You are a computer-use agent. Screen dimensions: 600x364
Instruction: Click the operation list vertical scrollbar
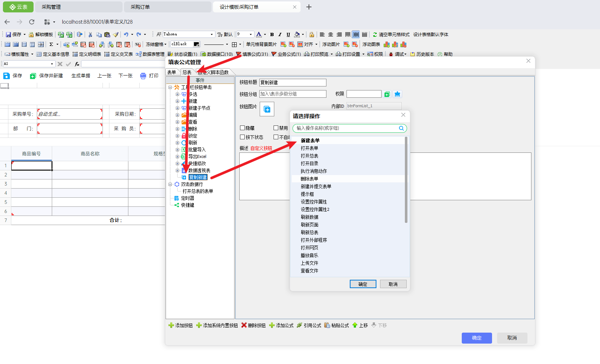click(x=406, y=180)
